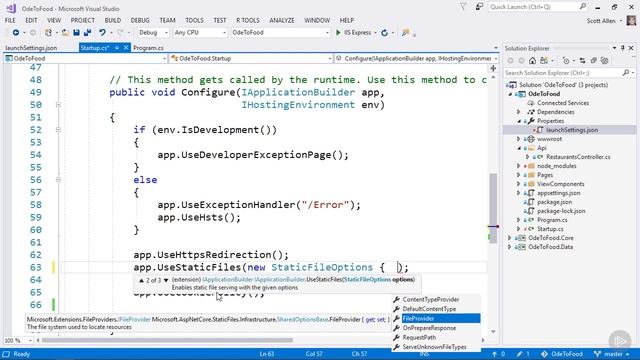Select launchSettings.json in Solution Explorer
Viewport: 640px width, 360px height.
[x=572, y=130]
